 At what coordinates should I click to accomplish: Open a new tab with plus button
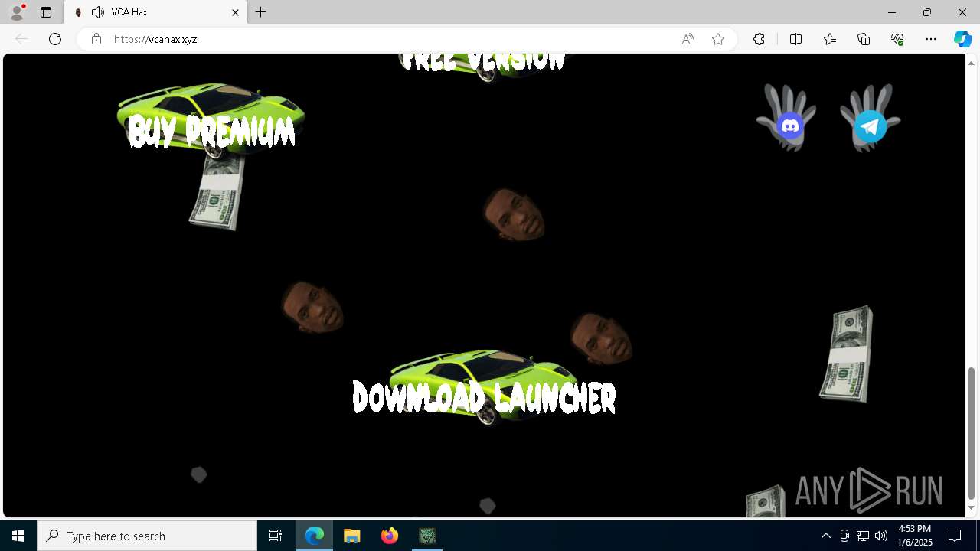pyautogui.click(x=261, y=12)
